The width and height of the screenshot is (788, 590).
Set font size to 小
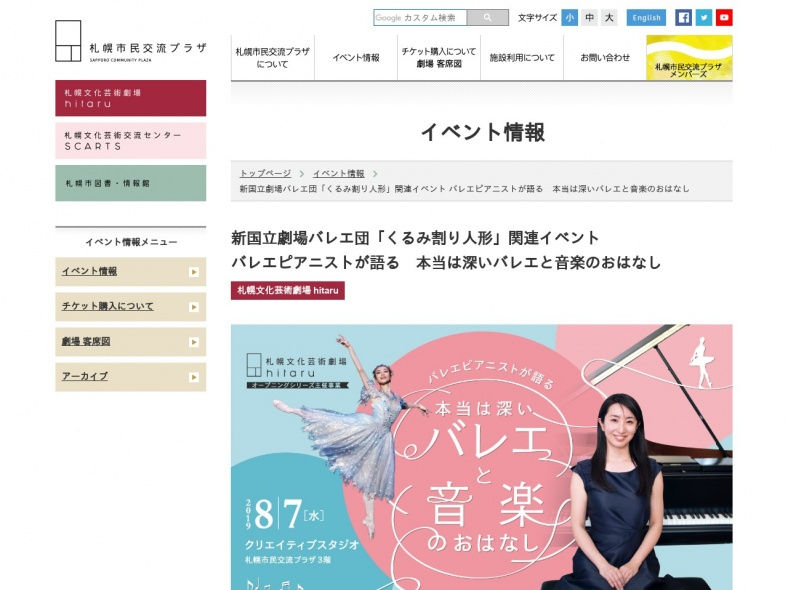point(569,18)
